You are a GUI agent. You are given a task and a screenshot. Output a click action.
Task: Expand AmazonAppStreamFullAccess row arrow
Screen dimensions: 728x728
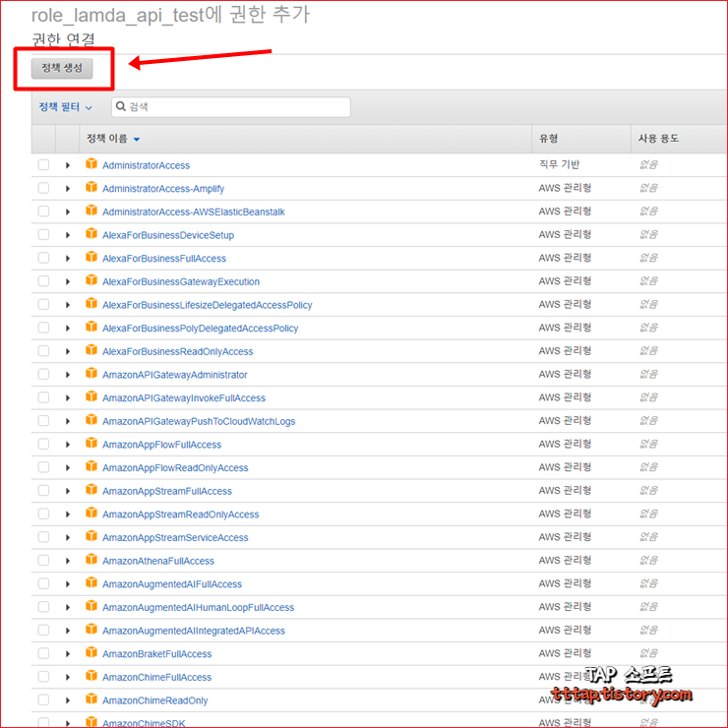click(x=68, y=491)
